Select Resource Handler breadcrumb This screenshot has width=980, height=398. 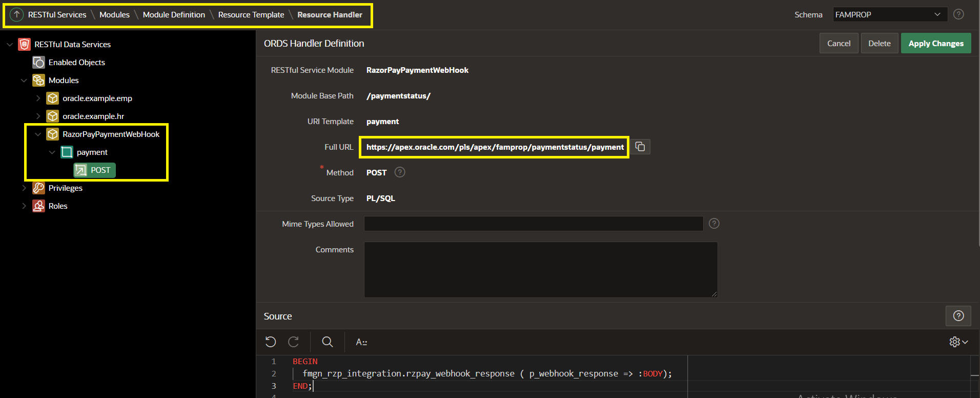330,15
